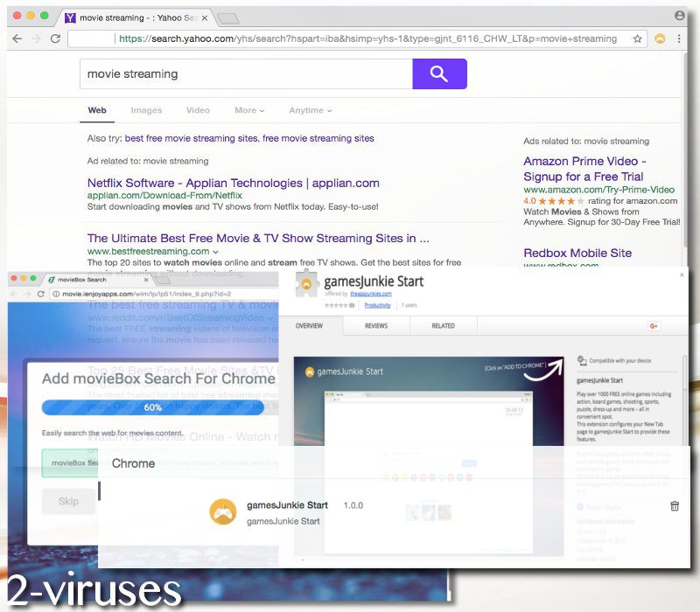Open the Productivity category link
Image resolution: width=700 pixels, height=612 pixels.
[x=378, y=305]
